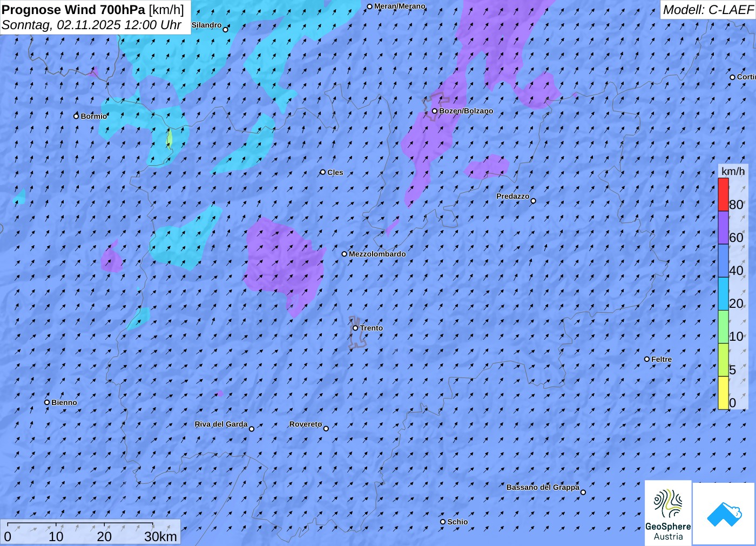Pick the blue 40–60 km/h legend swatch
Image resolution: width=756 pixels, height=546 pixels.
723,261
